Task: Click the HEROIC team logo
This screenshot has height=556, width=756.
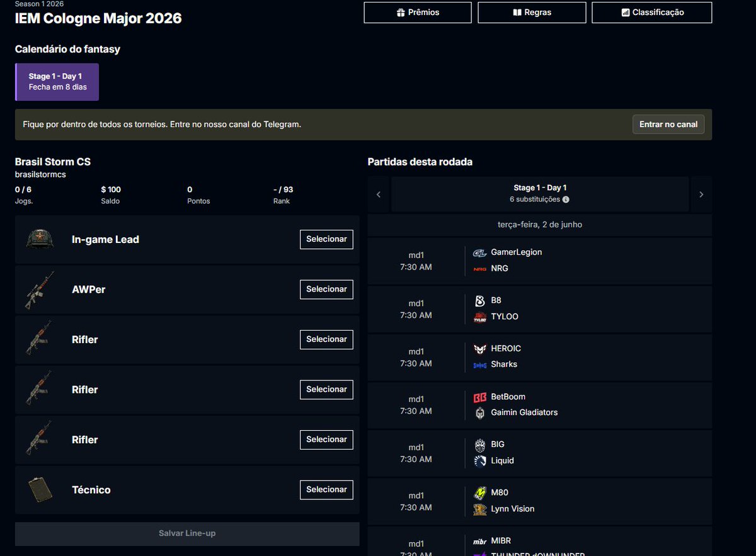Action: [480, 349]
